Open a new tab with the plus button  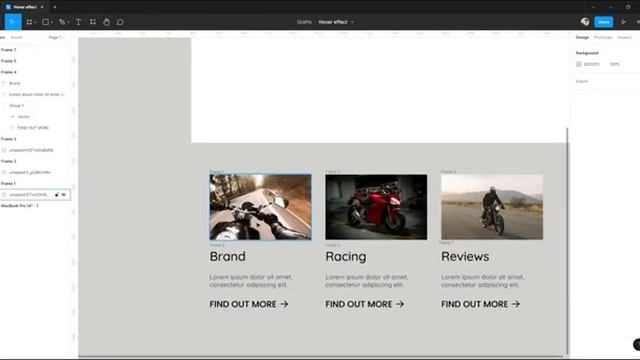pos(55,7)
